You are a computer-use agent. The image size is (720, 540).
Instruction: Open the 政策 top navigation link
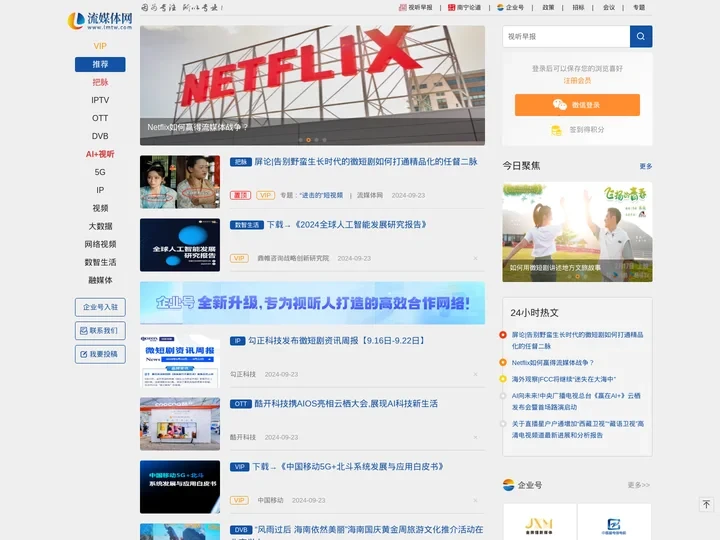[548, 7]
